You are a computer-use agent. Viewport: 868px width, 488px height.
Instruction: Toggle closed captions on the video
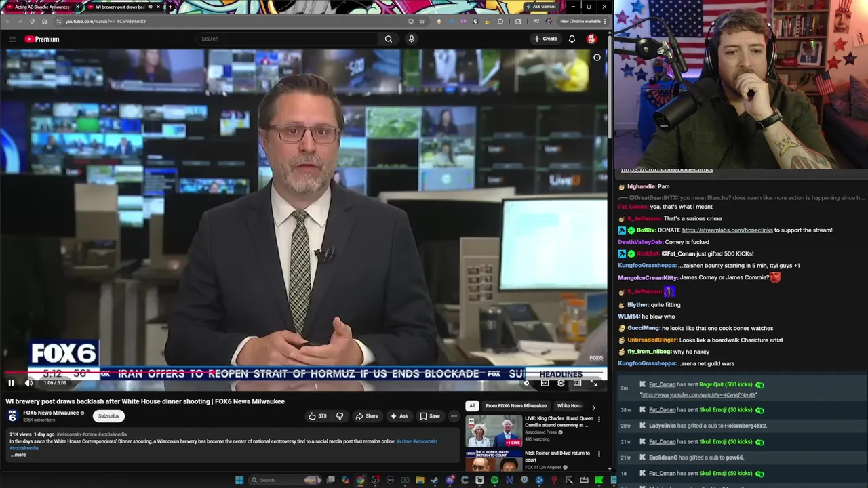pos(545,383)
